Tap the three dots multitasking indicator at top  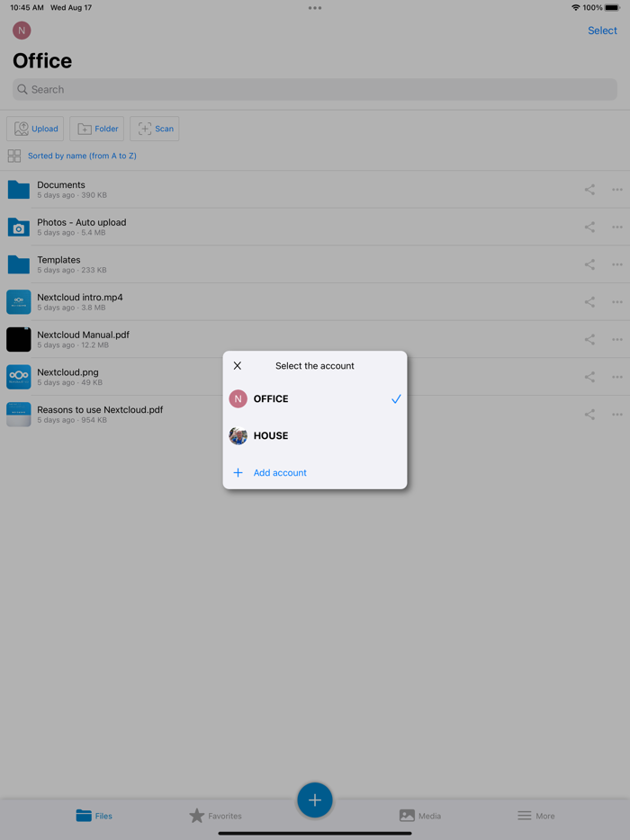pos(315,8)
